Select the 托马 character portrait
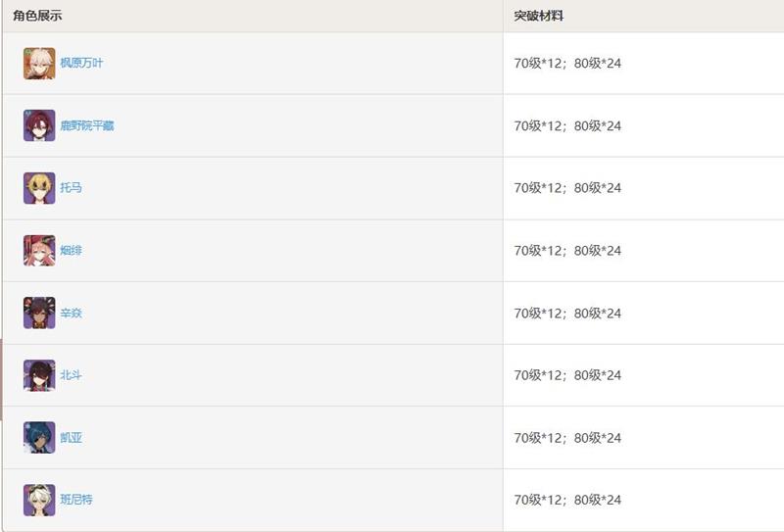This screenshot has width=784, height=532. tap(39, 188)
